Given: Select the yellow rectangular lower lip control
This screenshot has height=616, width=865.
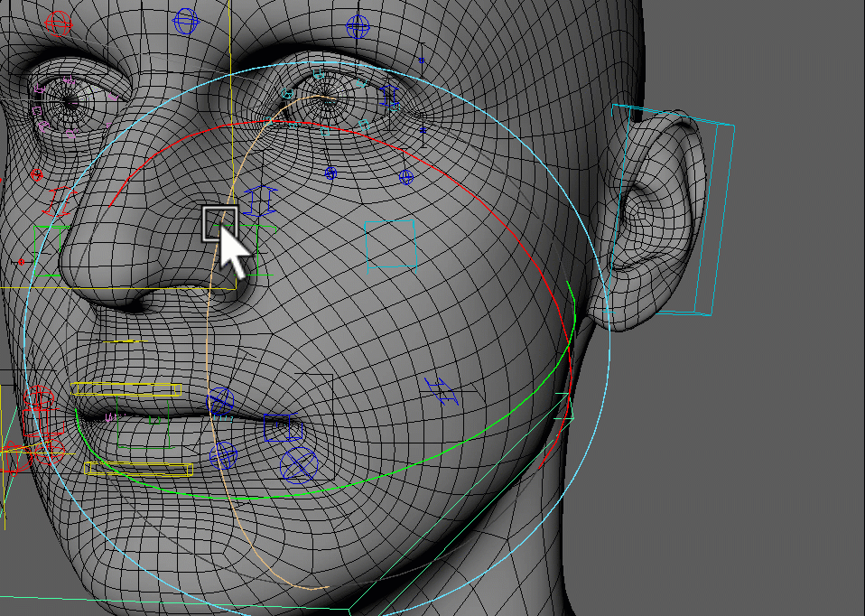Looking at the screenshot, I should point(139,469).
